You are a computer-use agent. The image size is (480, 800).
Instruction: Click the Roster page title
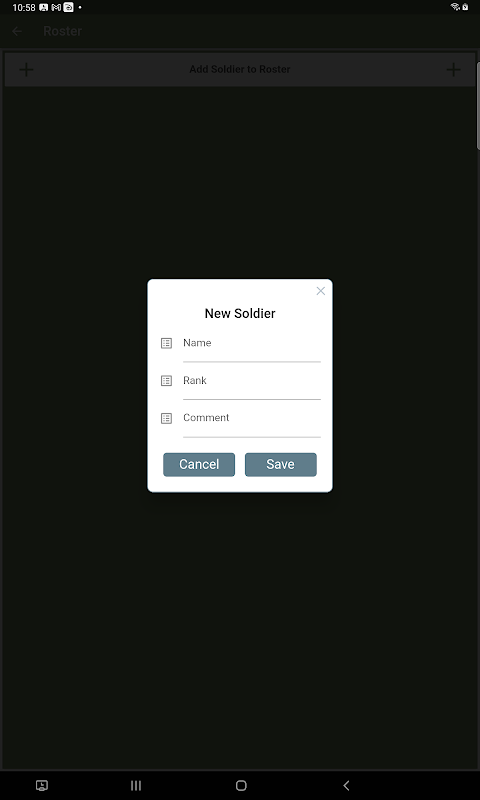[x=63, y=31]
